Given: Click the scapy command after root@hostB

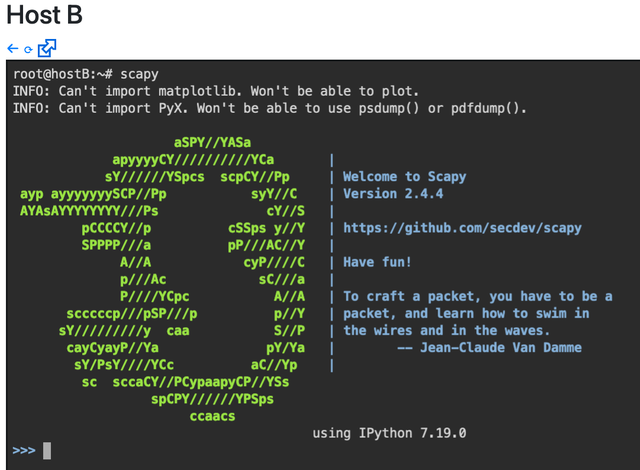Looking at the screenshot, I should tap(139, 74).
